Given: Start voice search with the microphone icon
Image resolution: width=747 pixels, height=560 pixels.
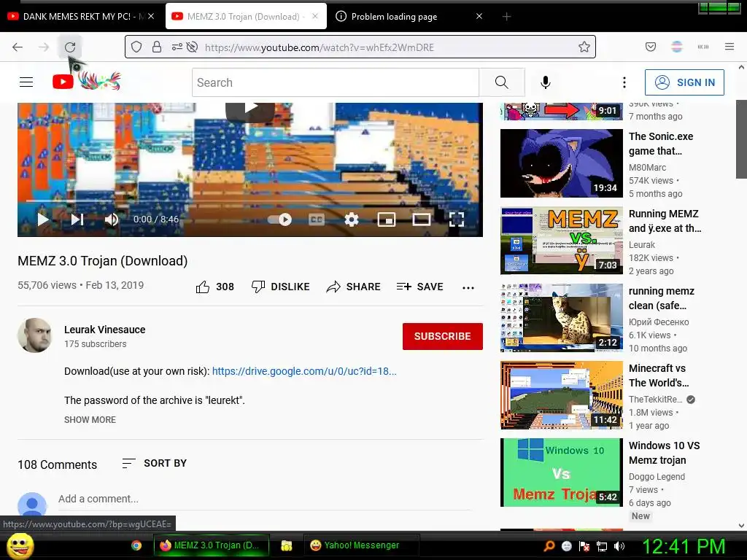Looking at the screenshot, I should point(546,82).
